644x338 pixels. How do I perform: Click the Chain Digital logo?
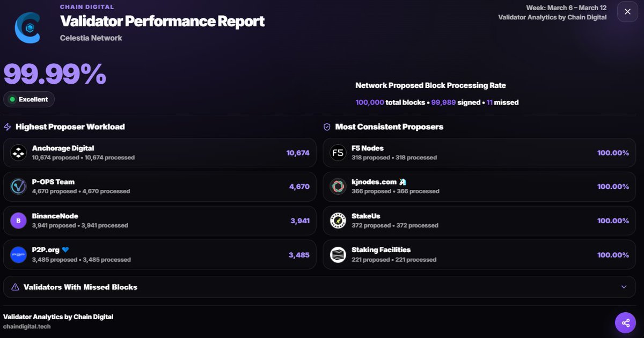tap(27, 27)
